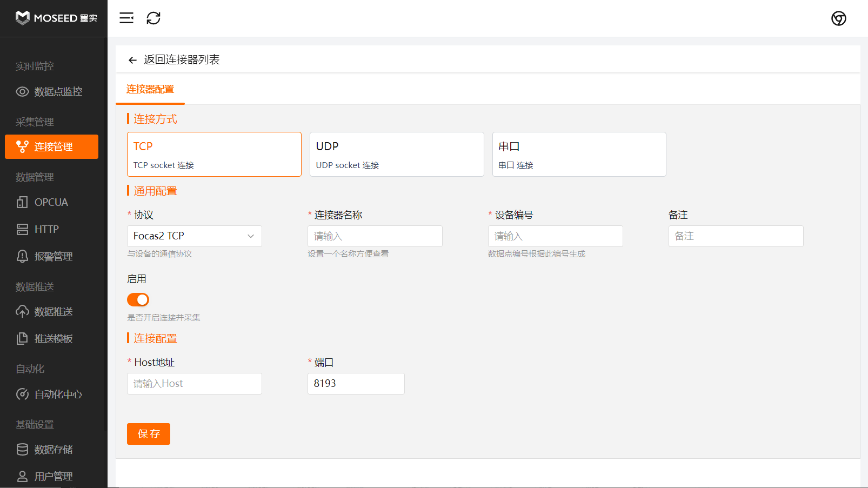
Task: Click the 通用配置 section heading
Action: click(155, 191)
